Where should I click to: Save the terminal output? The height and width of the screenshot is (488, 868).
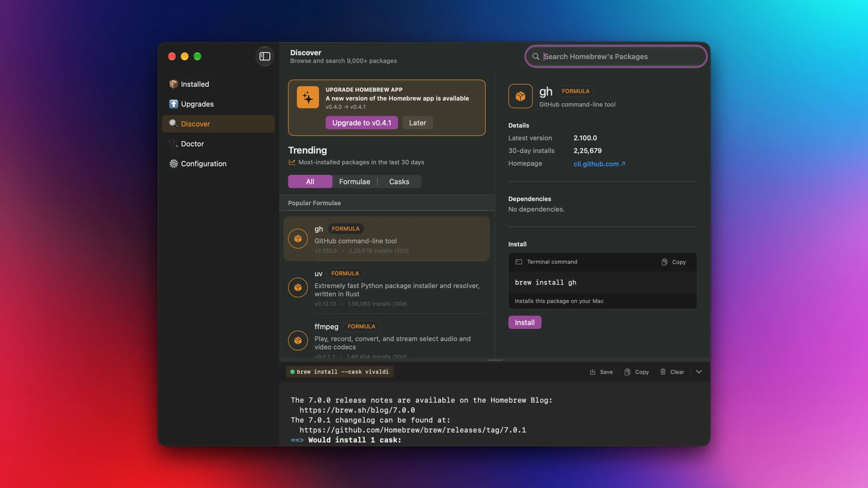pyautogui.click(x=601, y=372)
